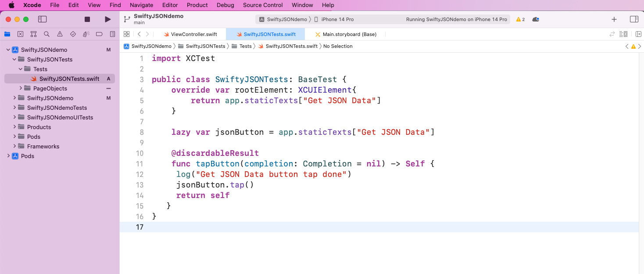
Task: Open related items grid menu
Action: click(126, 34)
